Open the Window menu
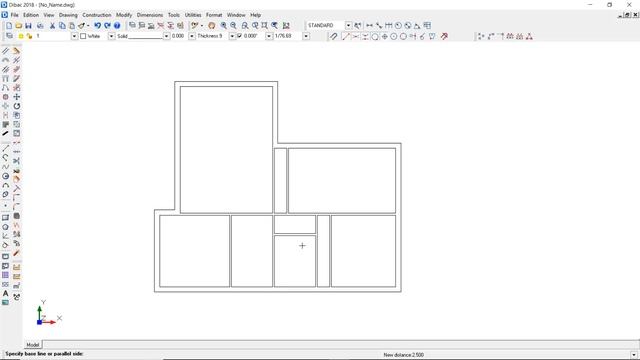The width and height of the screenshot is (640, 360). pos(236,15)
